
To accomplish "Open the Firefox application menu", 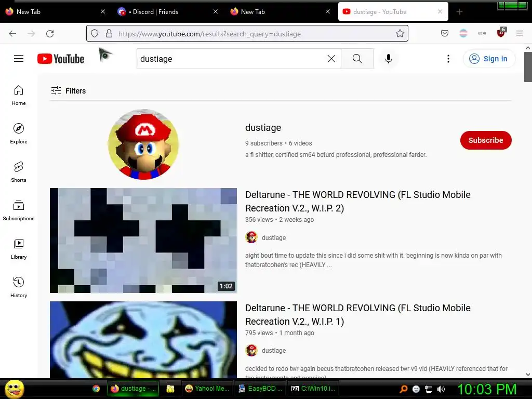I will tap(520, 33).
